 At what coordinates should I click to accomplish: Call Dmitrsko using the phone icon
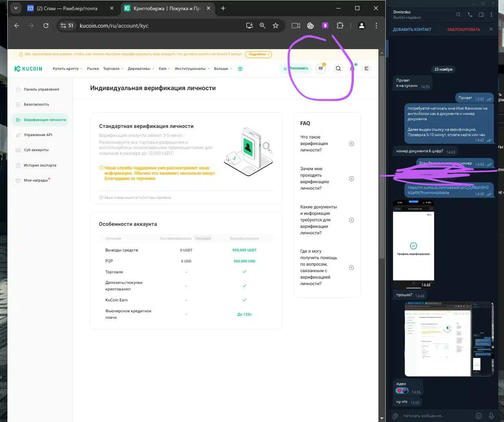(470, 15)
